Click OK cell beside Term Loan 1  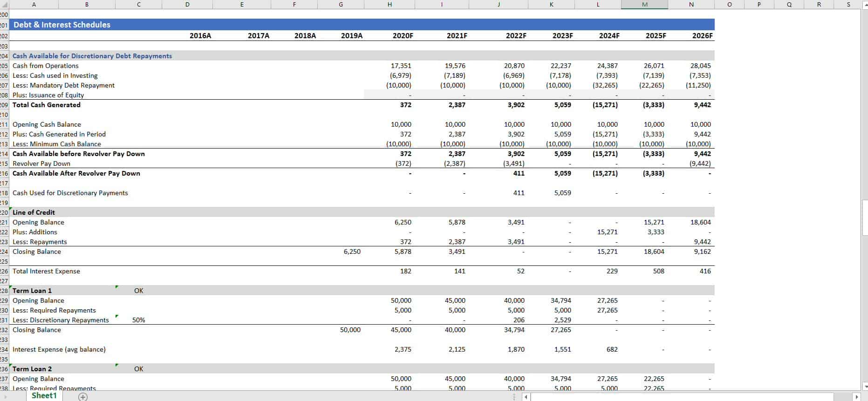point(138,291)
